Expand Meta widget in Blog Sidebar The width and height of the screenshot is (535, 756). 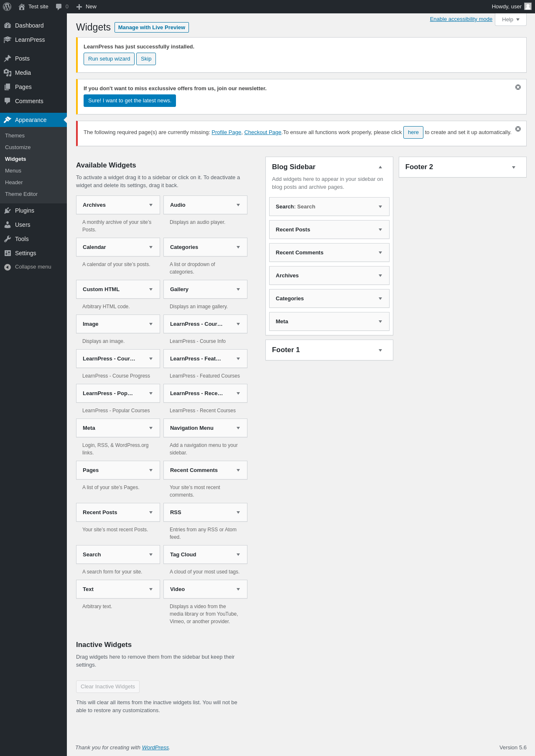[380, 322]
